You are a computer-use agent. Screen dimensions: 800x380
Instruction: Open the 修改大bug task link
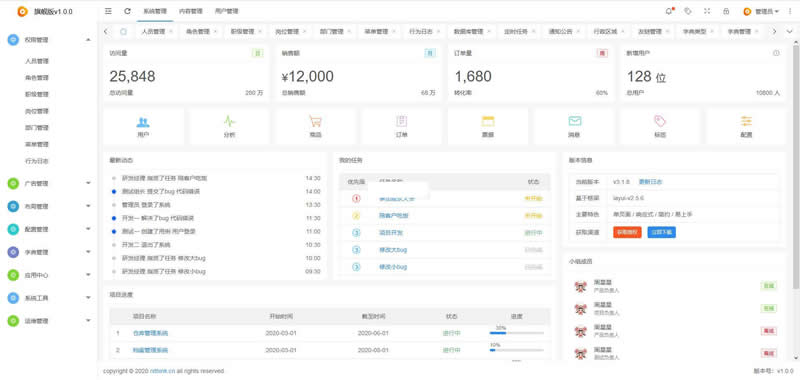point(393,250)
